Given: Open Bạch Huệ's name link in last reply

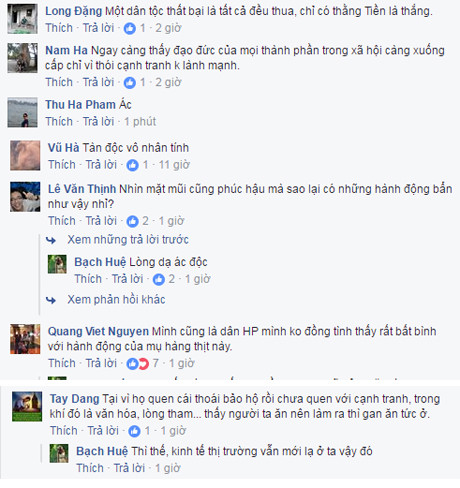Looking at the screenshot, I should [x=102, y=451].
